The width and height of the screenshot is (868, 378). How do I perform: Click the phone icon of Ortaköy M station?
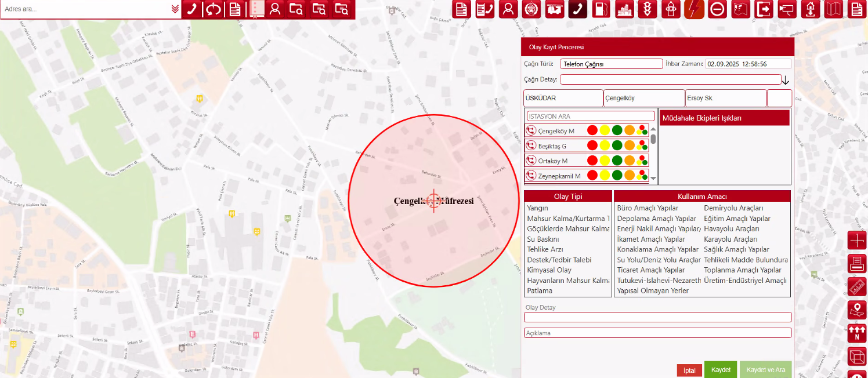click(x=531, y=161)
